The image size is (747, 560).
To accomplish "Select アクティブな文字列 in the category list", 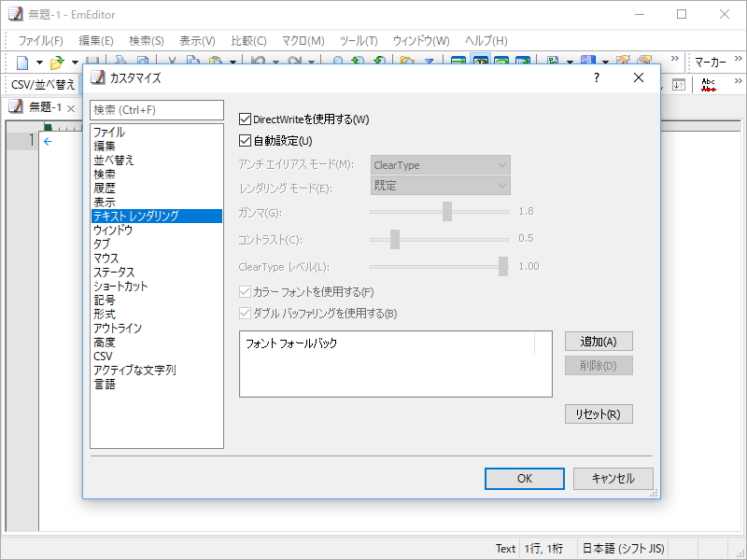I will 157,370.
